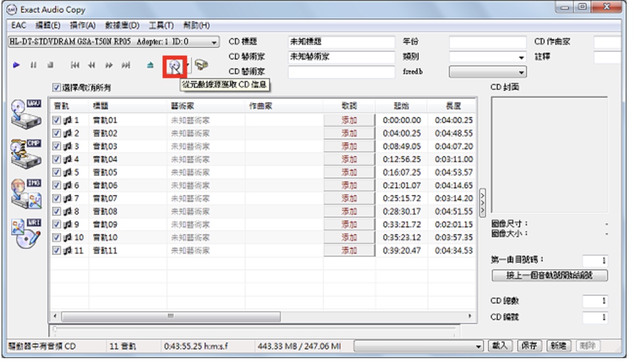This screenshot has width=633, height=364.
Task: Open the Edit (E) menu
Action: 47,25
